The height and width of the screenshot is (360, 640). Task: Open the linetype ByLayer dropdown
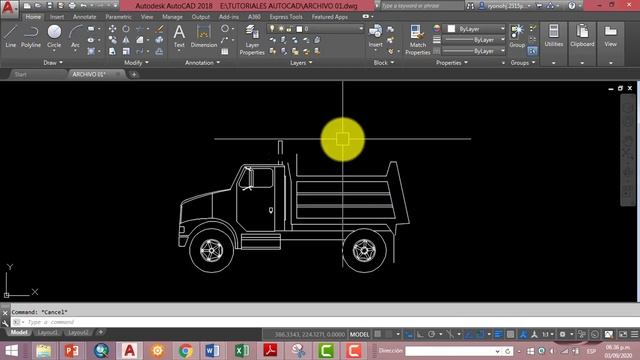tap(474, 51)
